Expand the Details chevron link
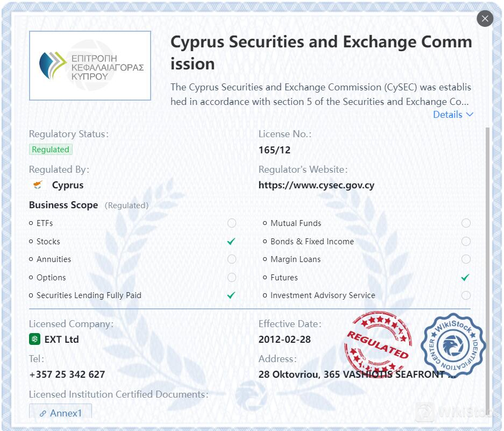 tap(453, 115)
